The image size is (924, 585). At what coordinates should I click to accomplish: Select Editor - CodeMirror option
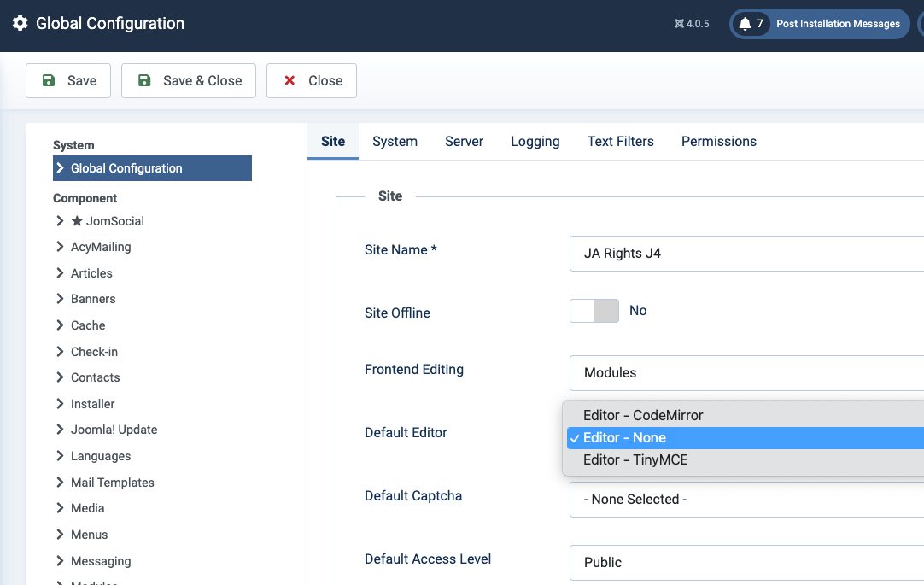[x=643, y=415]
